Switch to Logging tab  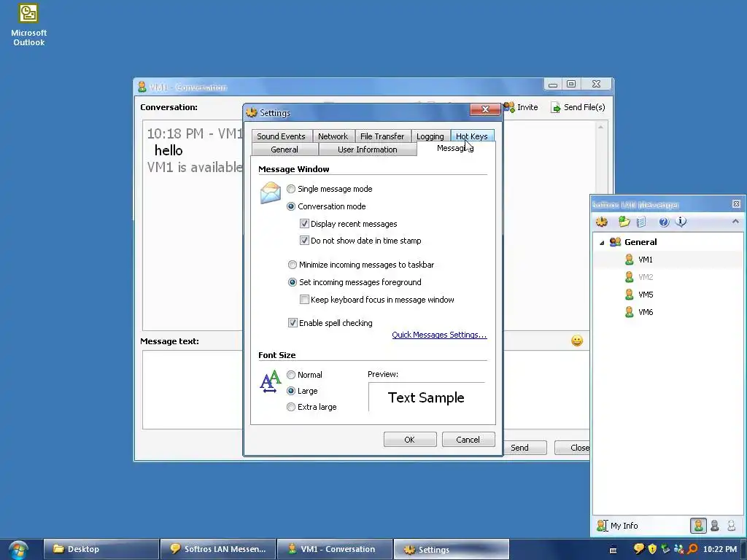click(x=430, y=136)
